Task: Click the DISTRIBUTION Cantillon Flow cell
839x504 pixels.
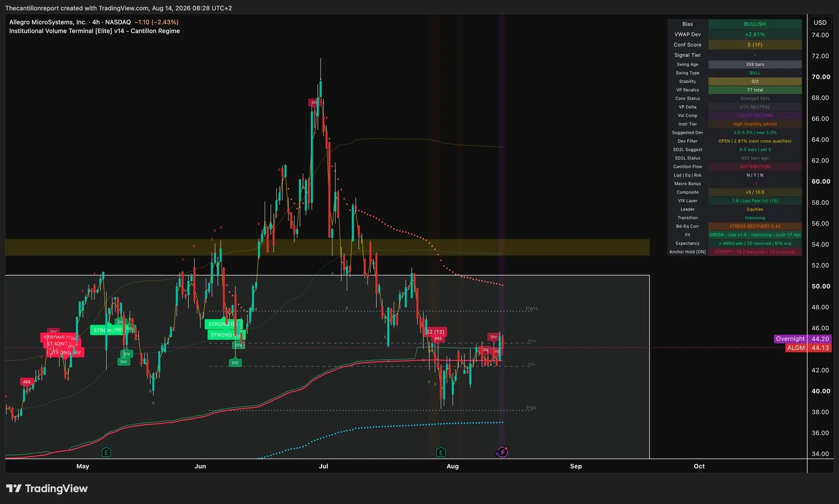Action: click(x=755, y=167)
